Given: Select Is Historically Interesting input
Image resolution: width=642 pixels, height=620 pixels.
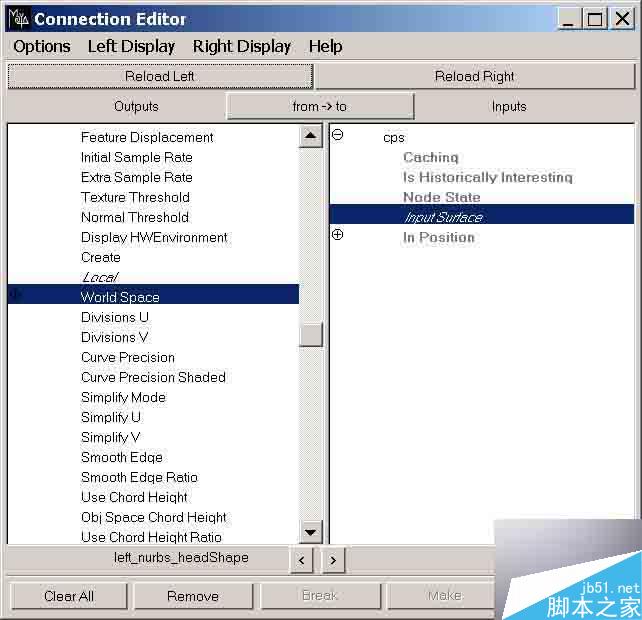Looking at the screenshot, I should (488, 177).
